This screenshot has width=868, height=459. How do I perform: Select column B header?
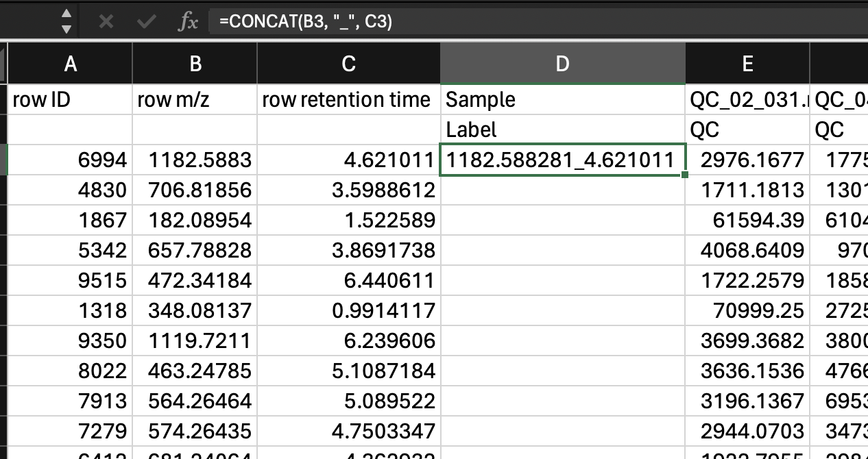coord(195,64)
